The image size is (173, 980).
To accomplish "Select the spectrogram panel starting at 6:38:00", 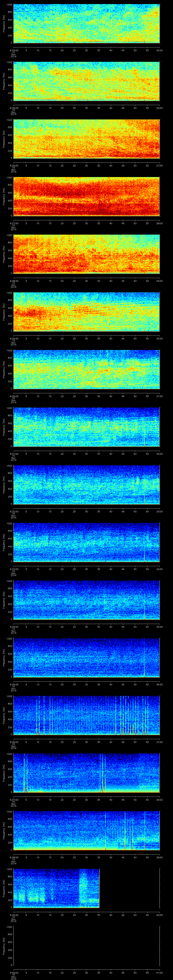I will coord(86,831).
